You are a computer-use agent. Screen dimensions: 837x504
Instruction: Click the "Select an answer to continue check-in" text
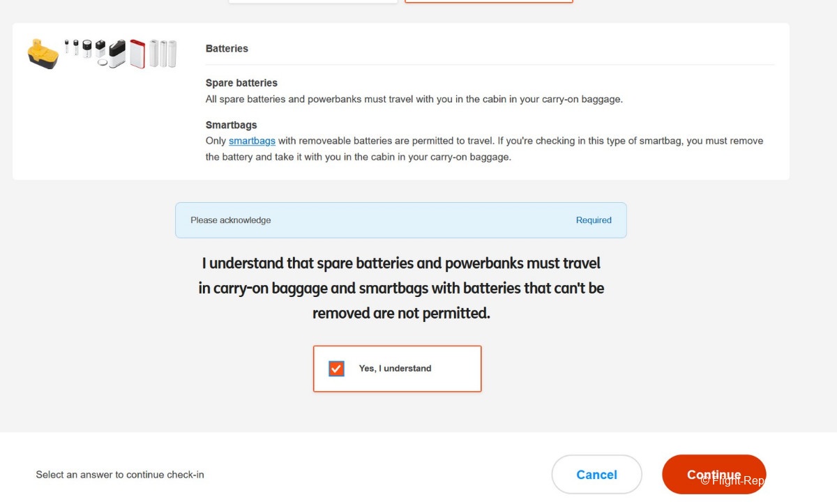tap(120, 475)
